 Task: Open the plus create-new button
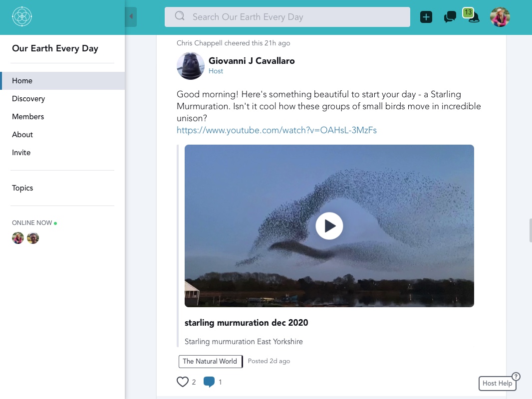click(x=426, y=17)
